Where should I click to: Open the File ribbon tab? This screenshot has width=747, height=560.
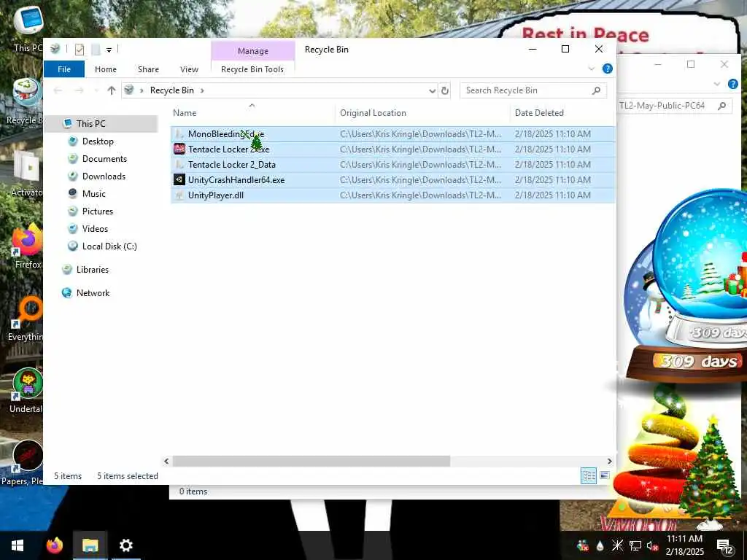(x=64, y=69)
